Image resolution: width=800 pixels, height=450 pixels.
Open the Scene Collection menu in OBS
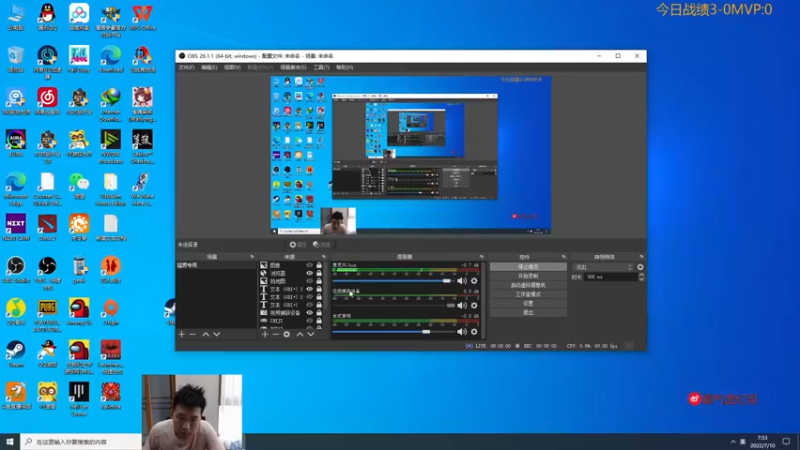point(293,67)
